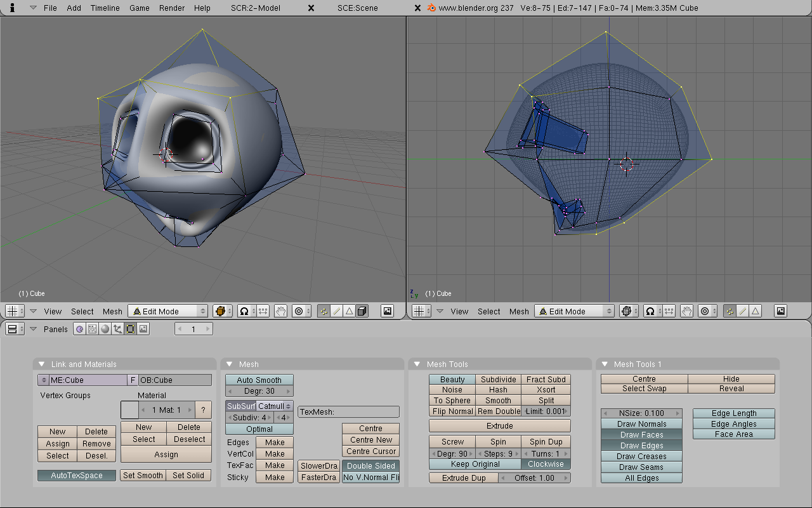Toggle Draw Faces option
Image resolution: width=812 pixels, height=508 pixels.
pos(641,435)
